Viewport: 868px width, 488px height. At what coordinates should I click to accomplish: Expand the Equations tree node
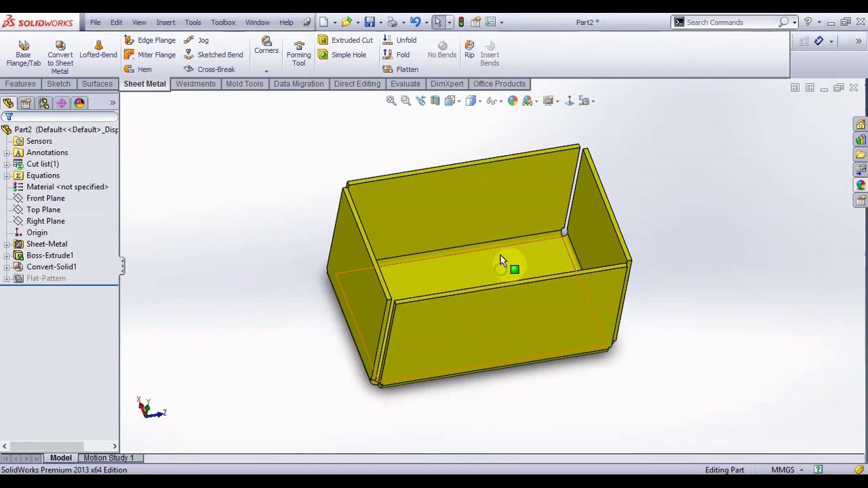7,176
